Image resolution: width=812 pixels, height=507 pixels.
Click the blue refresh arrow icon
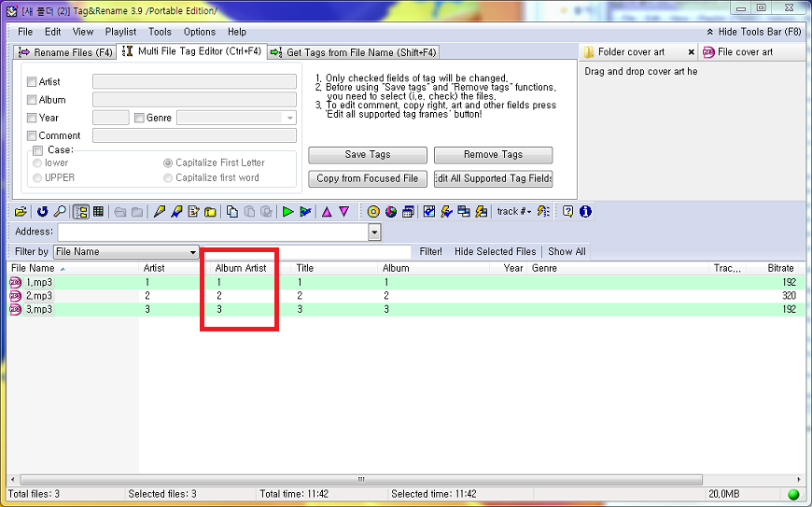coord(42,211)
